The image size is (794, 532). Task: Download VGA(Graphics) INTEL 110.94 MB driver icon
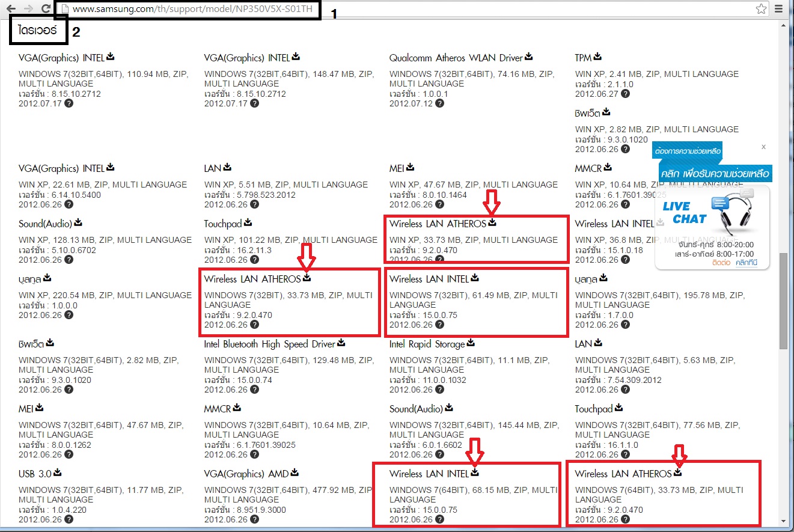click(111, 57)
